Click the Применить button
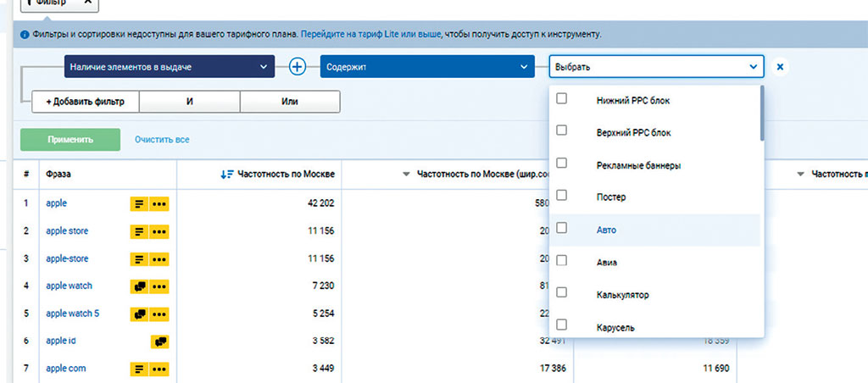 [70, 140]
